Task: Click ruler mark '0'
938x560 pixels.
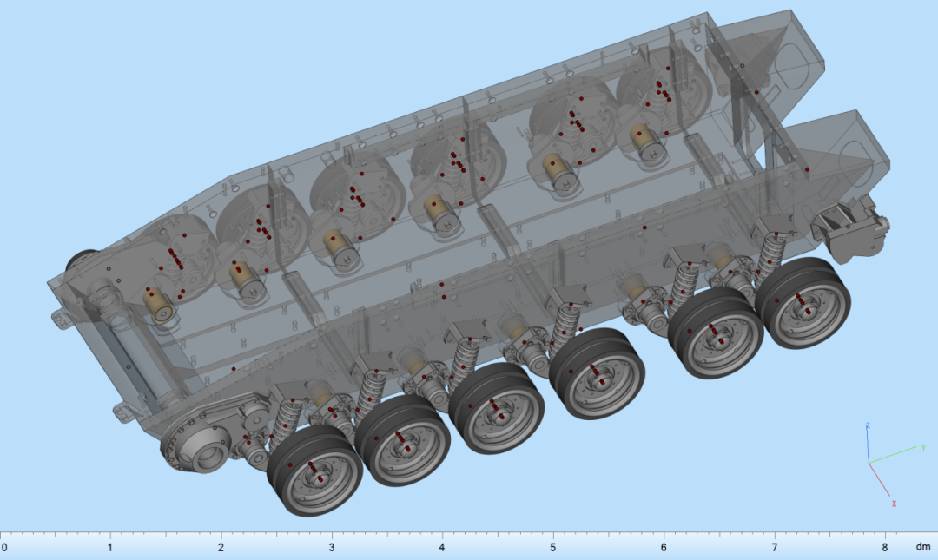Action: click(x=4, y=547)
